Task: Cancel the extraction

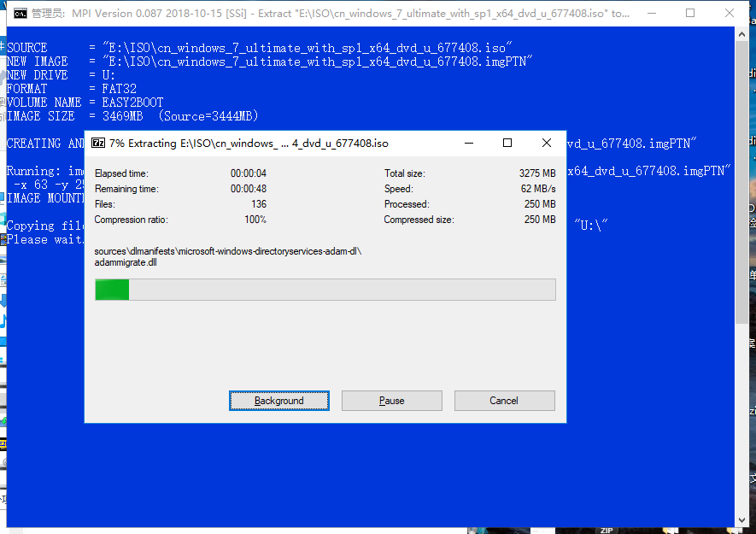Action: click(x=504, y=401)
